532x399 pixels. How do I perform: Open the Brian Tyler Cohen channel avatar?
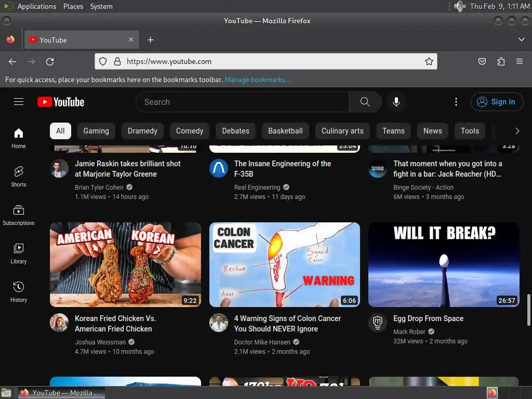click(59, 169)
